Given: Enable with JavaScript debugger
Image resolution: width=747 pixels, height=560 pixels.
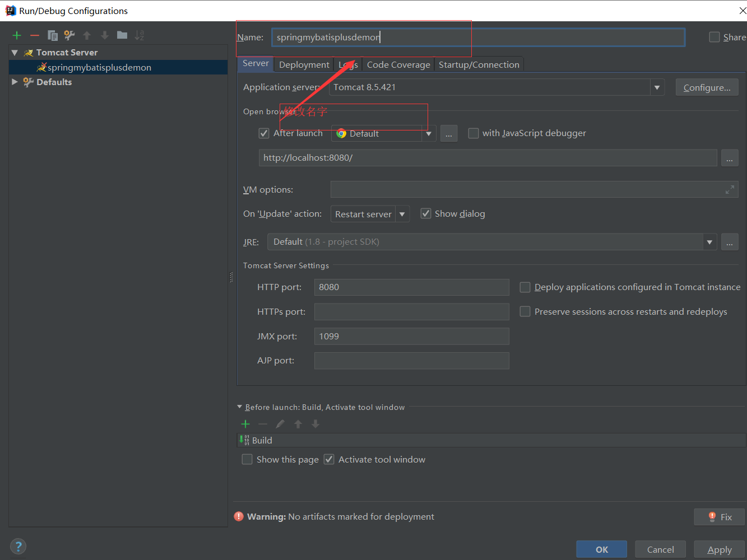Looking at the screenshot, I should point(474,133).
